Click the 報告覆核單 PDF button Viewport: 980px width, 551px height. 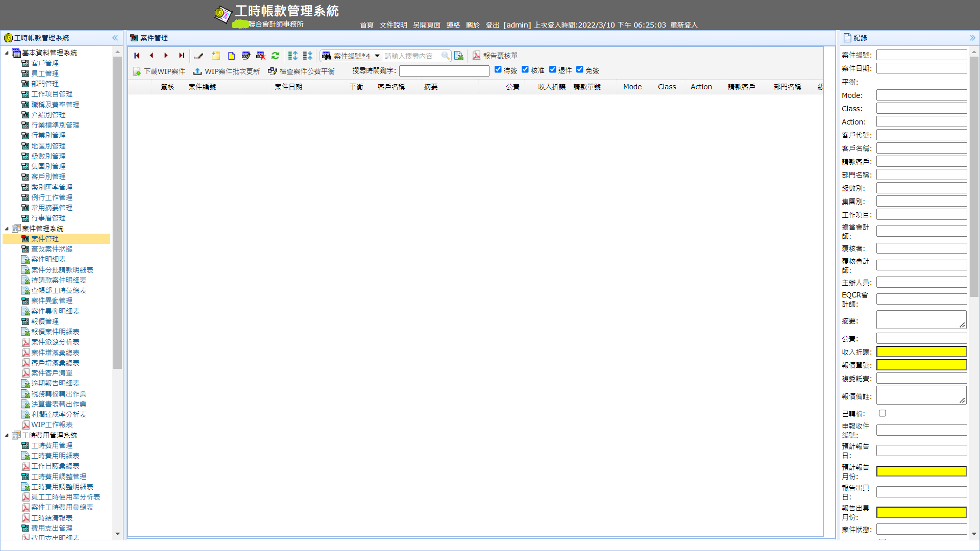coord(495,56)
